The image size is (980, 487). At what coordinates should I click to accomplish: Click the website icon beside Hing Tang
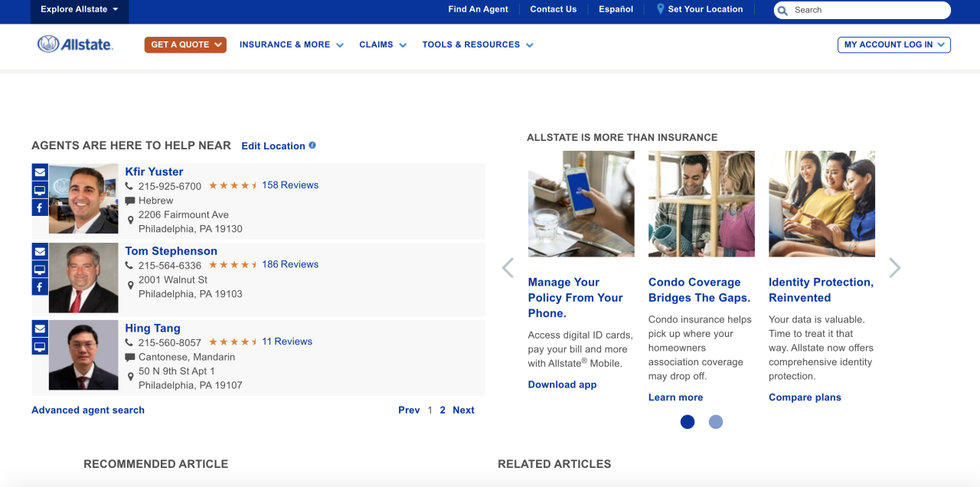pos(39,346)
